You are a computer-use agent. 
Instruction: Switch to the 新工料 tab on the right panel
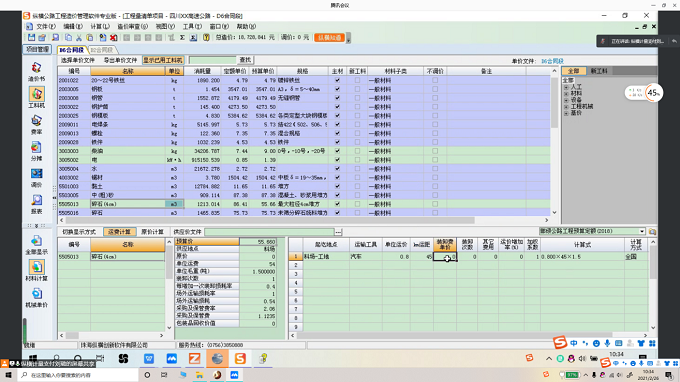pos(599,71)
